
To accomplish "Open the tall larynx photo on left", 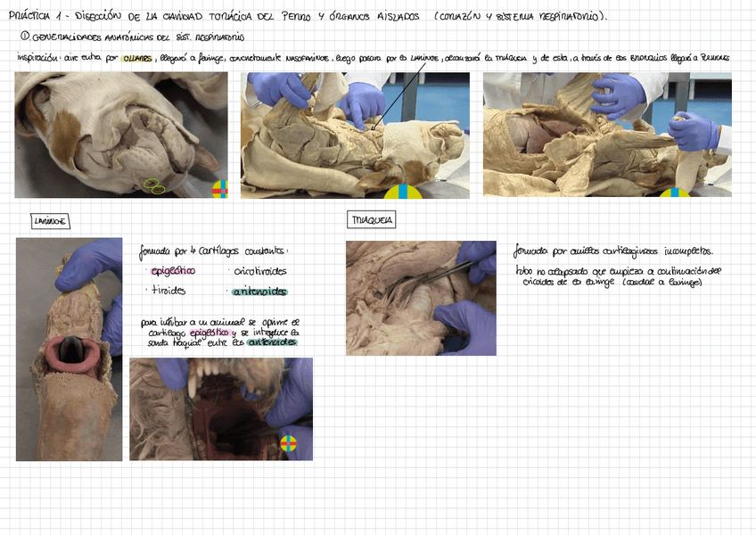I will (69, 350).
